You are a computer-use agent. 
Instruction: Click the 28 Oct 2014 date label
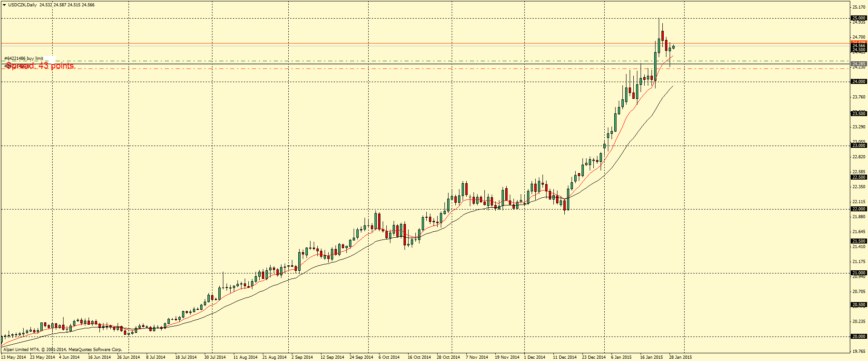point(449,357)
